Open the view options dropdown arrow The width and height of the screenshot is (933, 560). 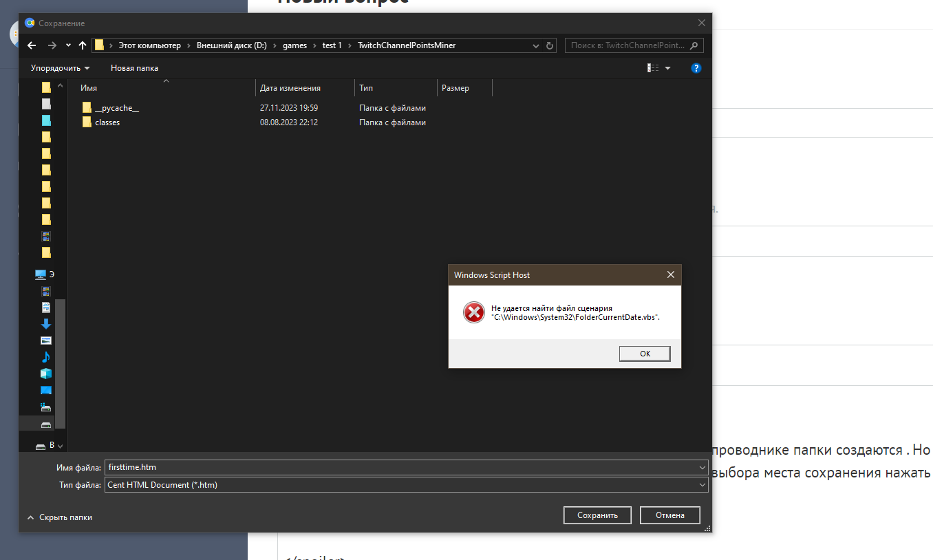[x=667, y=68]
